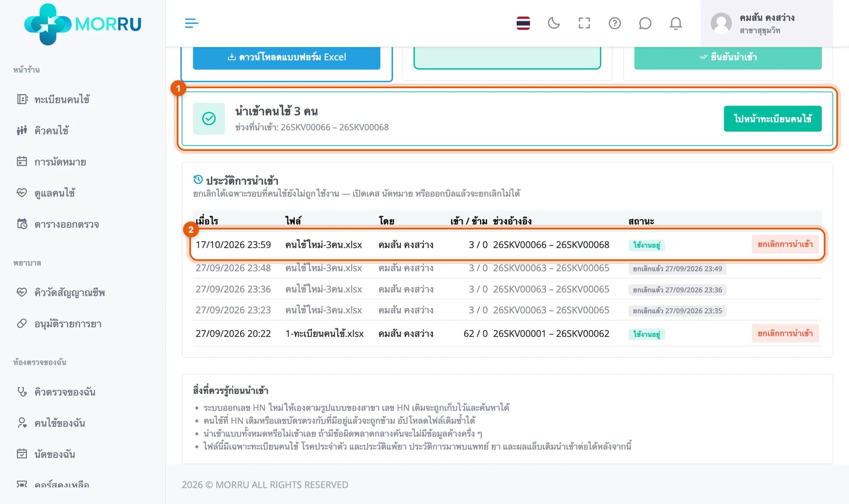Cancel import for 17/10/2026 23:59 row
849x504 pixels.
click(785, 244)
